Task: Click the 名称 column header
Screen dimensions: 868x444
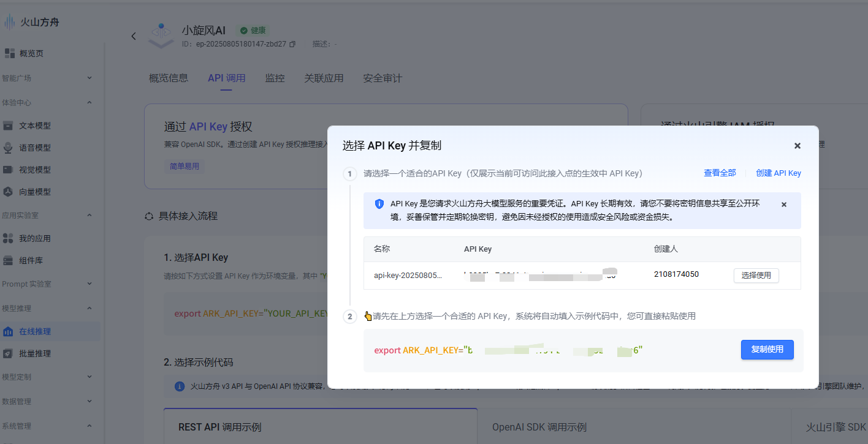Action: click(381, 249)
